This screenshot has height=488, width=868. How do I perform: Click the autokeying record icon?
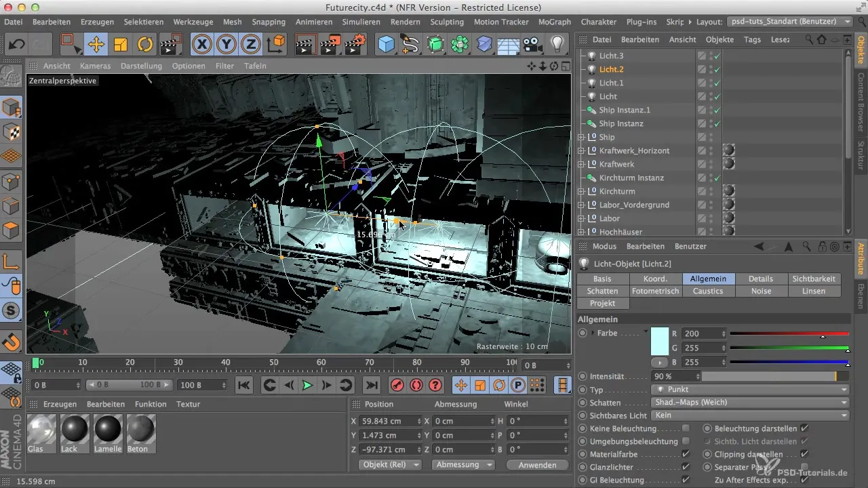(x=416, y=385)
